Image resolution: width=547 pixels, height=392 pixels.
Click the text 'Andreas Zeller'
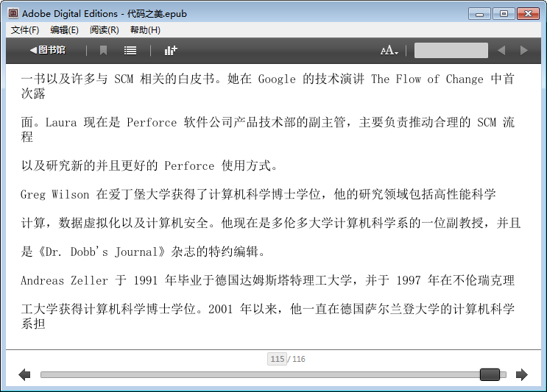click(64, 280)
